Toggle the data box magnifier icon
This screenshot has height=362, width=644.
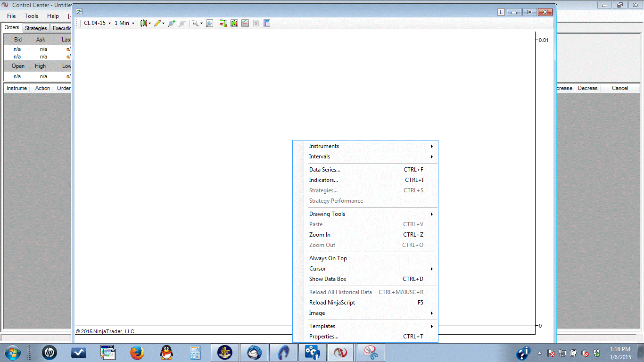tap(209, 23)
